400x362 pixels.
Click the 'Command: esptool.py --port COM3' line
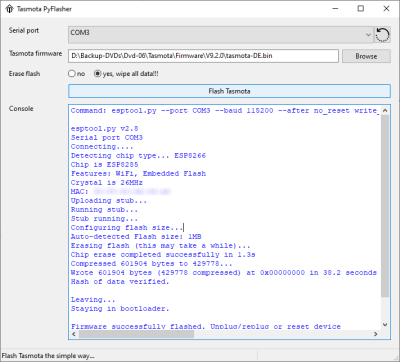pos(225,111)
